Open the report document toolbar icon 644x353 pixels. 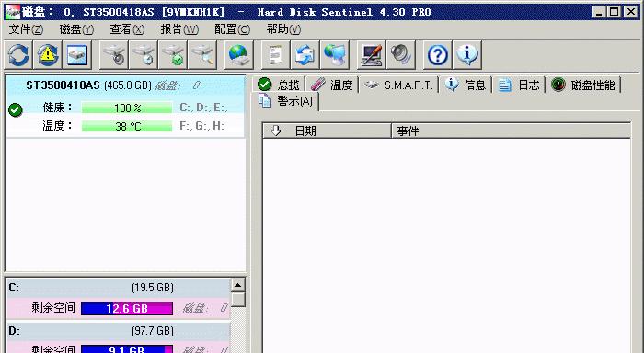click(x=276, y=54)
